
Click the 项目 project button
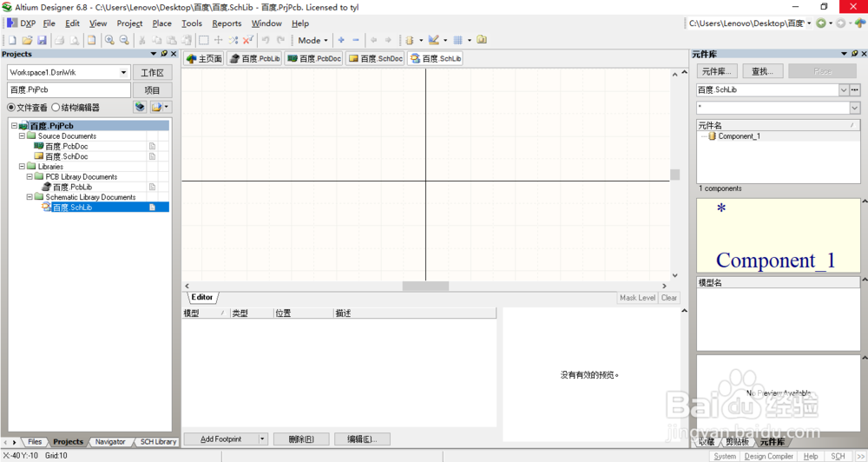152,89
